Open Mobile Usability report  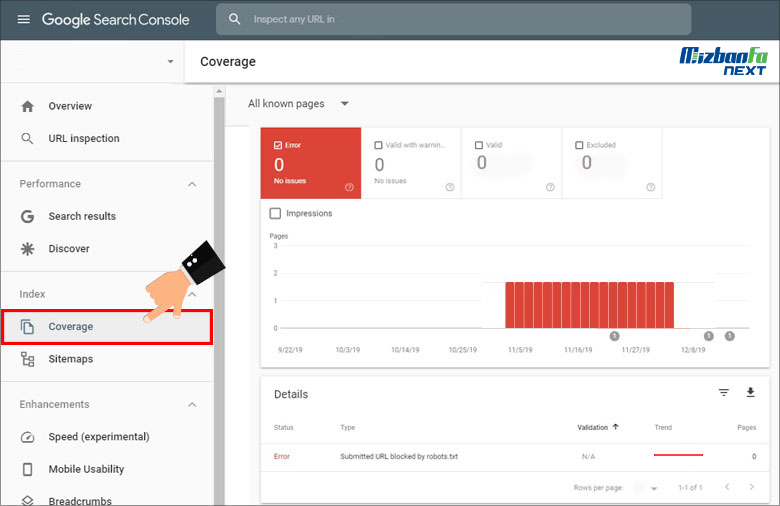[86, 469]
